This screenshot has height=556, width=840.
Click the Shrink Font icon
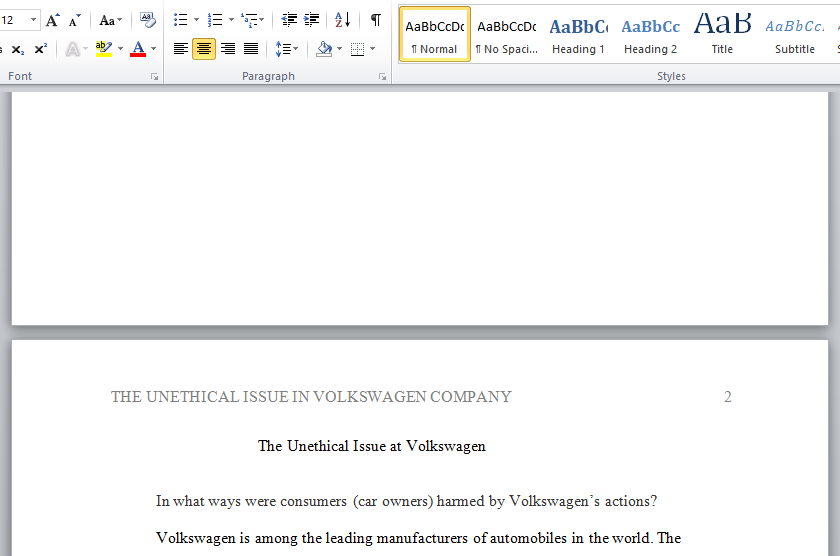[x=74, y=20]
